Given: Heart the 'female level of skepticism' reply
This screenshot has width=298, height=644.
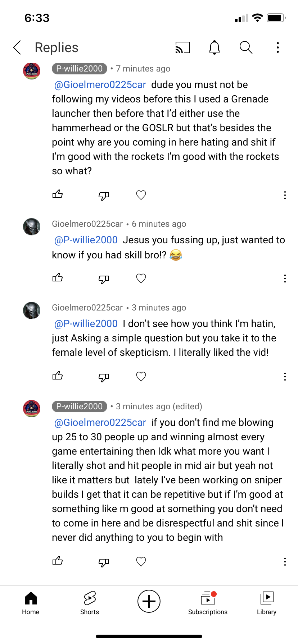Looking at the screenshot, I should click(x=141, y=377).
